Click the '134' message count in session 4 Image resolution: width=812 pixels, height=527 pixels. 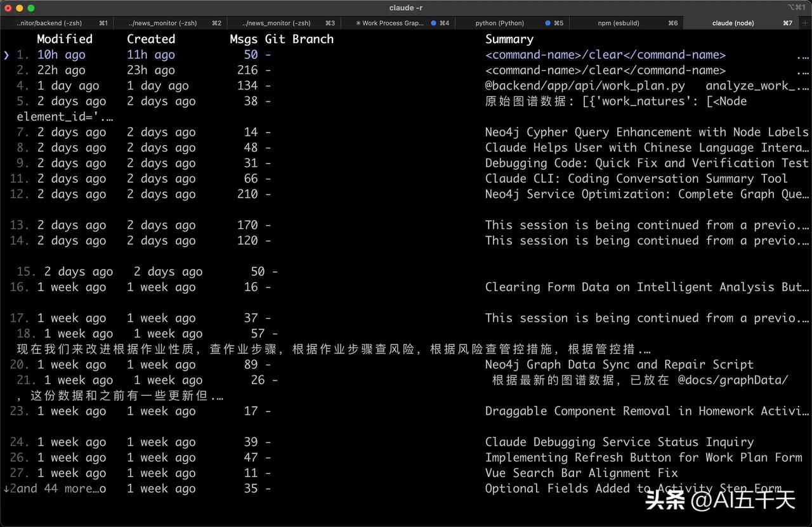(247, 86)
